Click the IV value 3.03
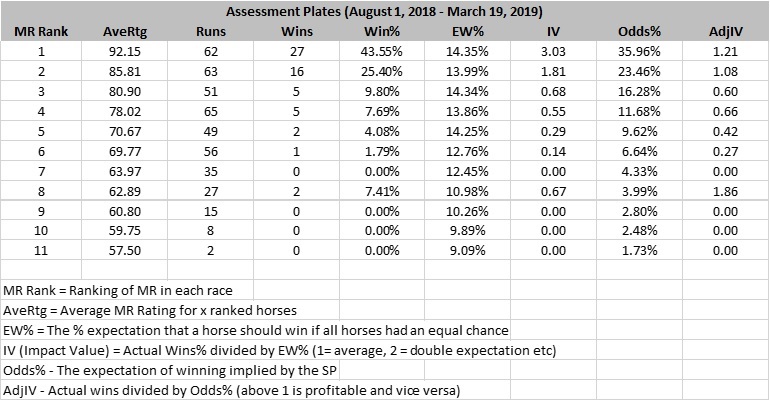Image resolution: width=770 pixels, height=401 pixels. click(x=553, y=52)
